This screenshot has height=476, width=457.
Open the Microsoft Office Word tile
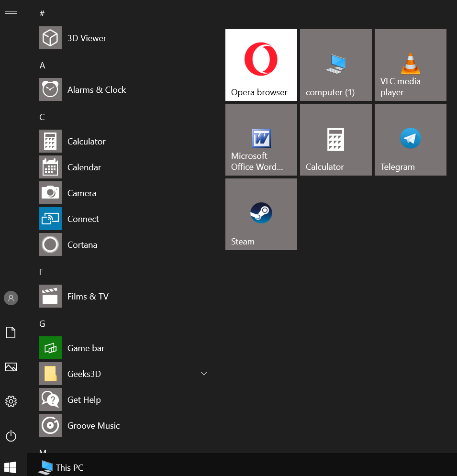click(261, 140)
